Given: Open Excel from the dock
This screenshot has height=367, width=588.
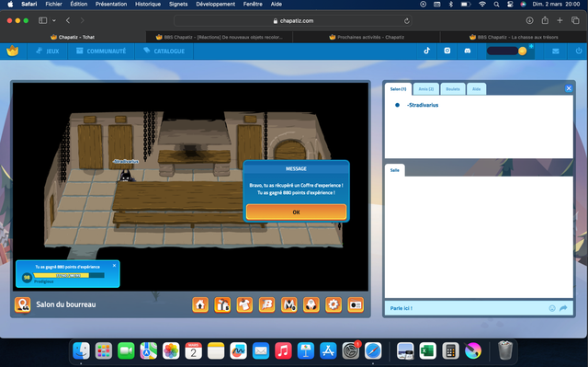Looking at the screenshot, I should 428,351.
